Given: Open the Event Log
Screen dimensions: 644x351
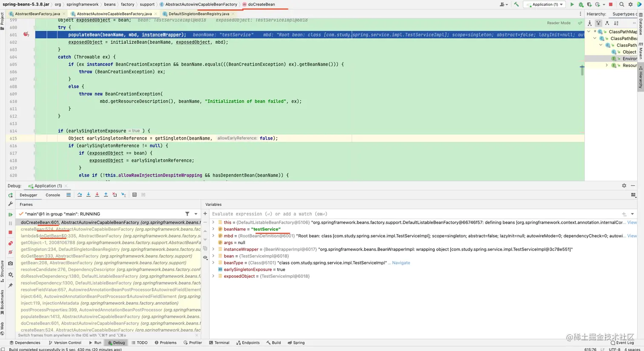Looking at the screenshot, I should [x=622, y=342].
